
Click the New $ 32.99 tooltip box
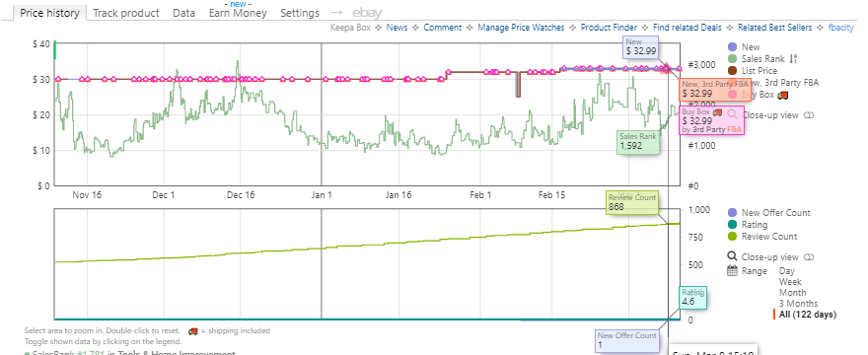click(x=641, y=47)
